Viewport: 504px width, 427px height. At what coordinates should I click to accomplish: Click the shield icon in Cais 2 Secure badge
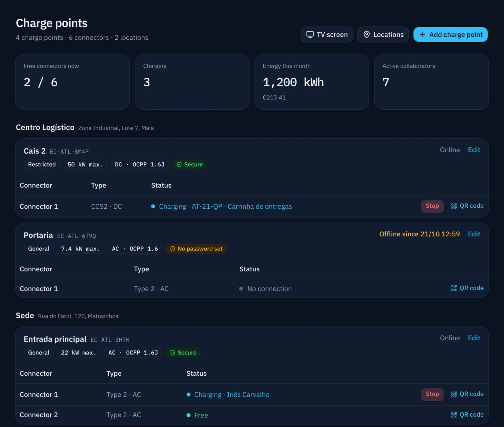point(179,164)
